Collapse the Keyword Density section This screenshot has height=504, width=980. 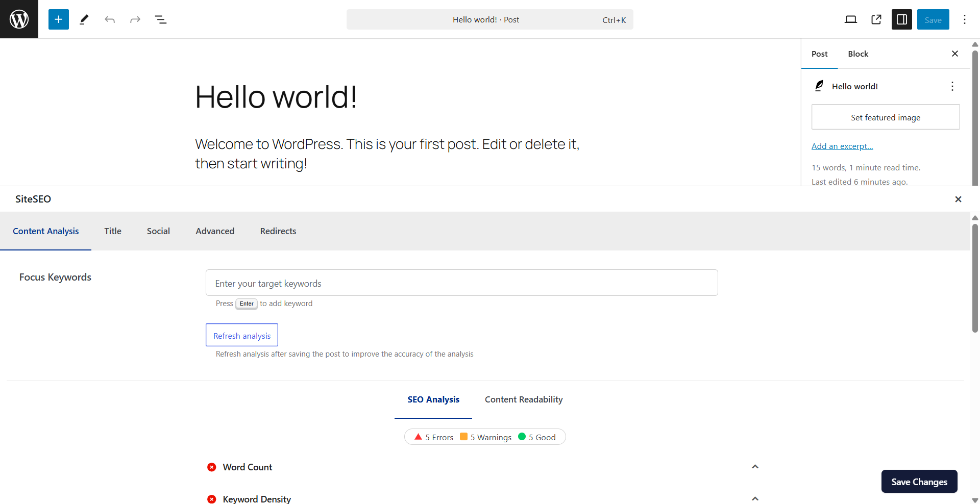pos(755,498)
